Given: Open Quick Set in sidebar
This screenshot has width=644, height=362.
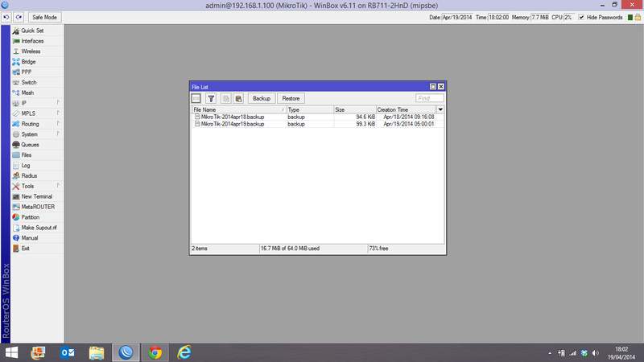Looking at the screenshot, I should point(32,31).
